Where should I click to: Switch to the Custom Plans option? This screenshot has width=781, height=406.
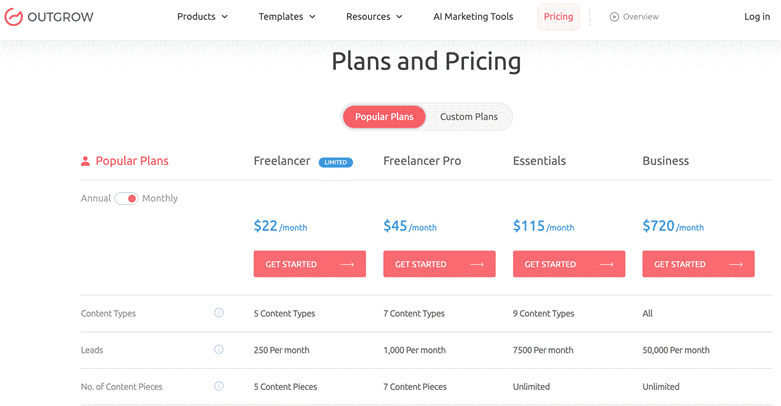point(469,117)
